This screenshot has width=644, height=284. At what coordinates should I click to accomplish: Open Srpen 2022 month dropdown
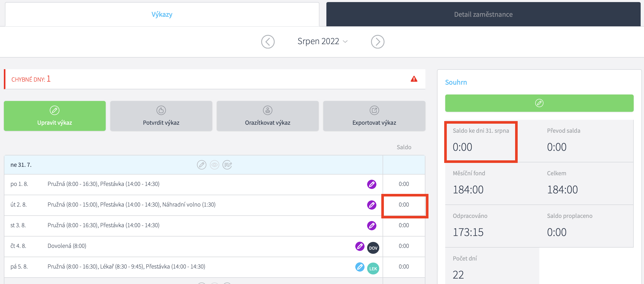(x=322, y=41)
